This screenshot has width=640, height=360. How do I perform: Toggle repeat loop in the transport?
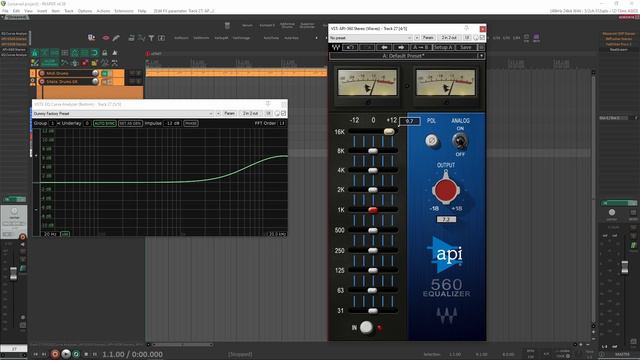point(76,354)
